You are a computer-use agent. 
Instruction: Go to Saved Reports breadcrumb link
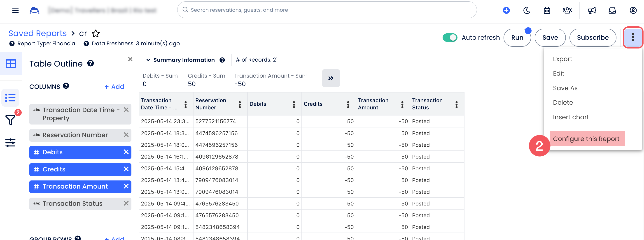pyautogui.click(x=37, y=33)
